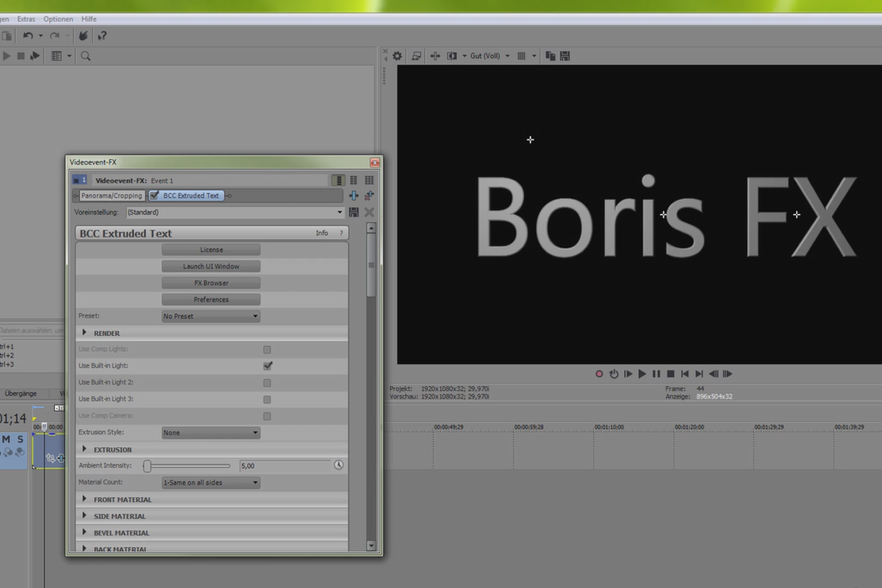Screen dimensions: 882x588
Task: Click the record button in preview transport
Action: tap(600, 373)
